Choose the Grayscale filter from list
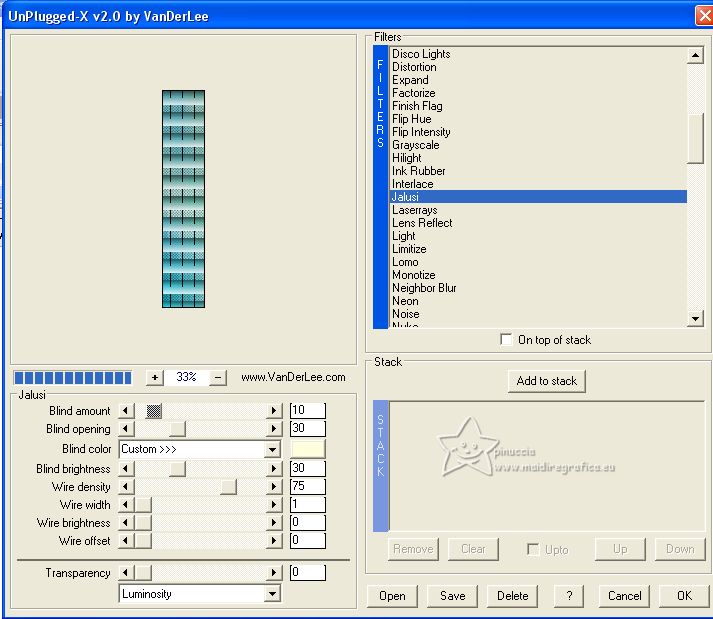This screenshot has height=619, width=713. 416,145
